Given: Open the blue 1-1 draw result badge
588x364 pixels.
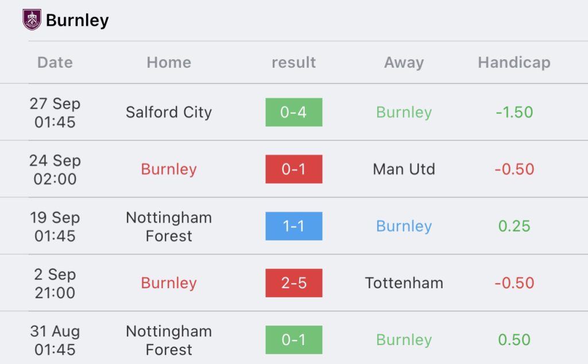Looking at the screenshot, I should coord(293,226).
